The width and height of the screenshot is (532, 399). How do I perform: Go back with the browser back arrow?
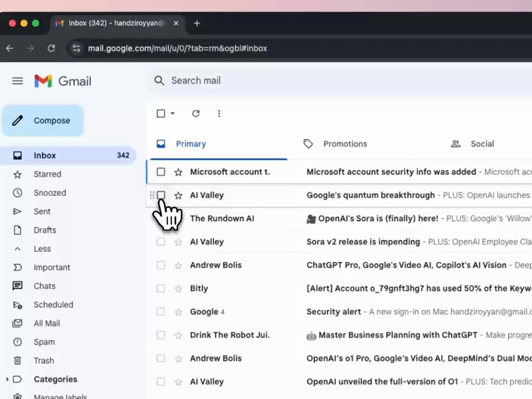pyautogui.click(x=9, y=48)
